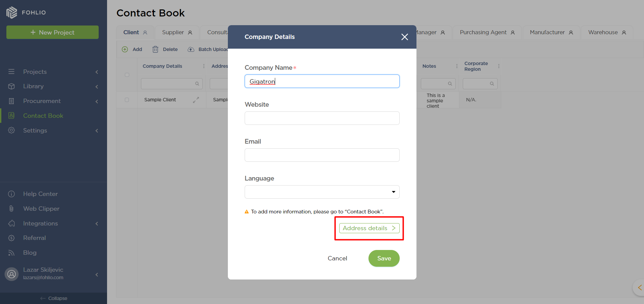Screen dimensions: 644x304
Task: Click the Batch Upload cloud icon
Action: point(191,49)
